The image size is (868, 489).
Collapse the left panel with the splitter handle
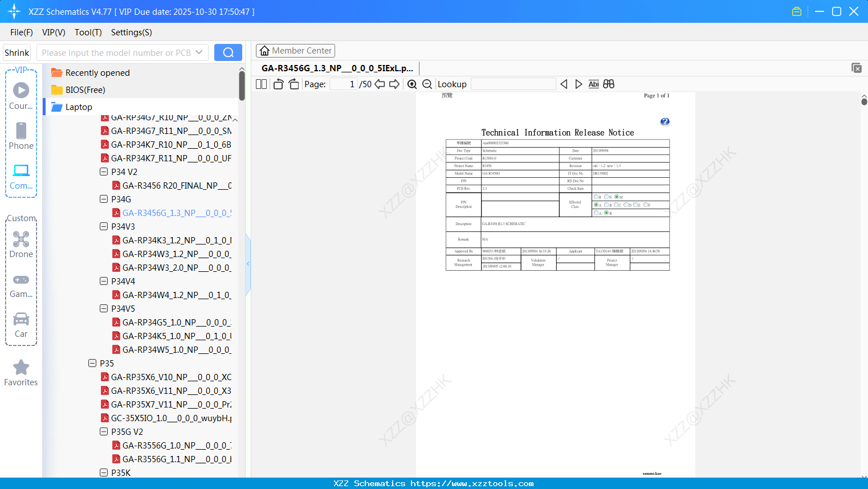[x=248, y=264]
